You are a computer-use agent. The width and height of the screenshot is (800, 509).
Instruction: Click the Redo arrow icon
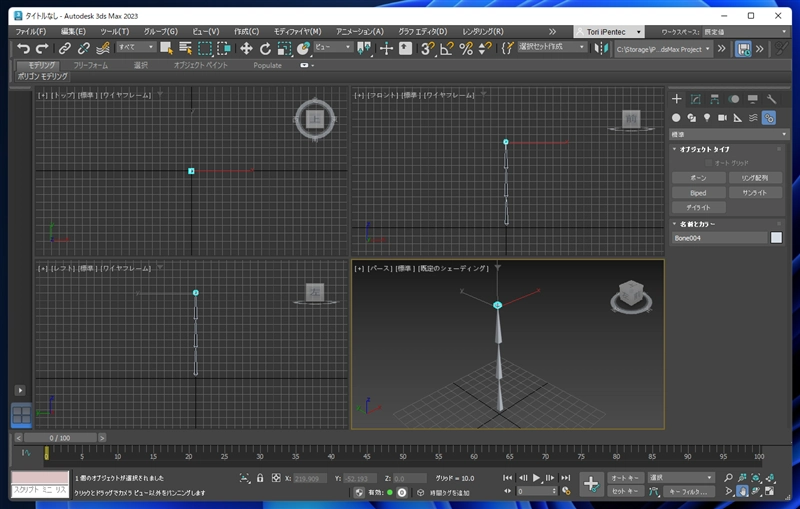(x=42, y=48)
